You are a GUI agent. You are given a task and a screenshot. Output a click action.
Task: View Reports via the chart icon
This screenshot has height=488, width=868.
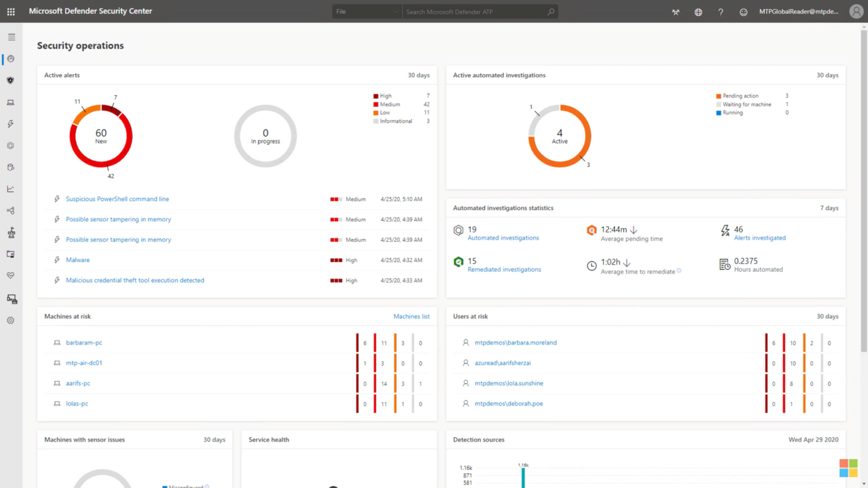10,189
